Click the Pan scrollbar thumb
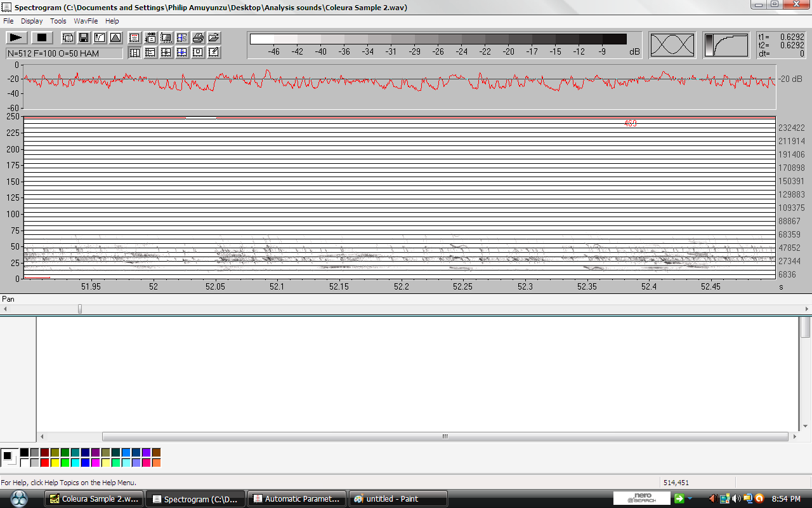This screenshot has height=508, width=812. 80,309
